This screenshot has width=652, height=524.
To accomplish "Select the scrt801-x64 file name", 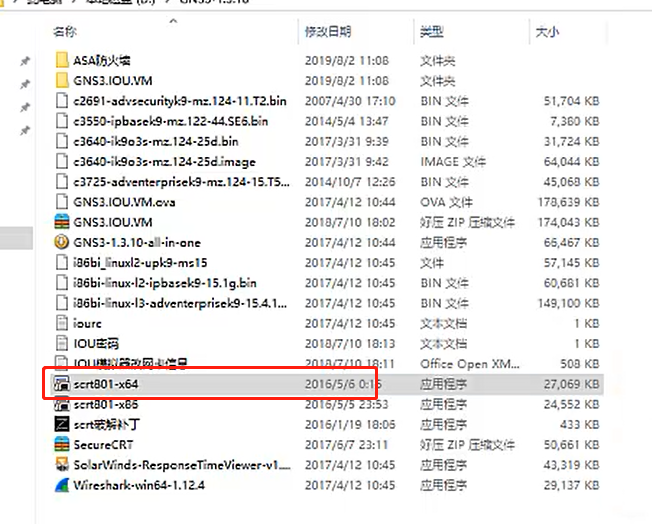I will tap(106, 384).
